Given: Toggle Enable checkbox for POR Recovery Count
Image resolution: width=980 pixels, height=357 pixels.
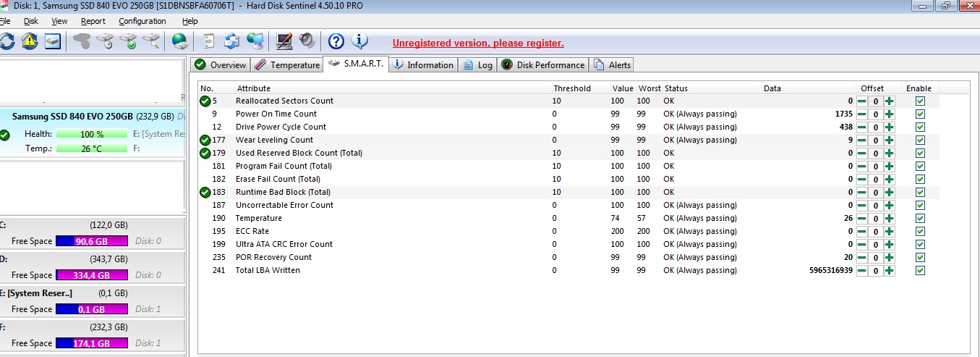Looking at the screenshot, I should pos(920,257).
